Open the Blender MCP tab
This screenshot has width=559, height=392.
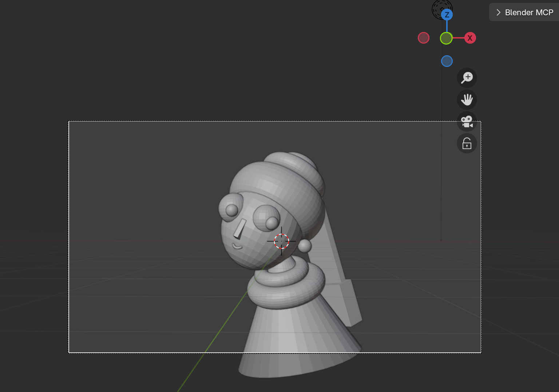(528, 12)
